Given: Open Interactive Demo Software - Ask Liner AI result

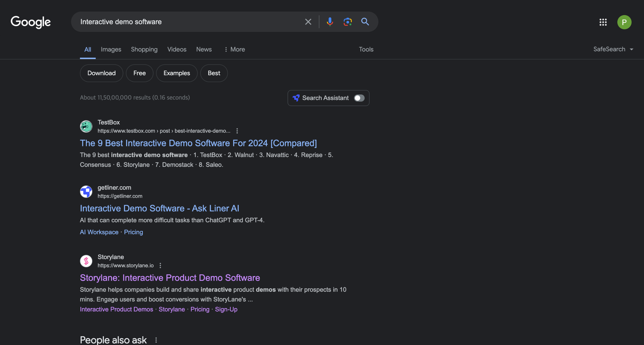Looking at the screenshot, I should point(159,209).
